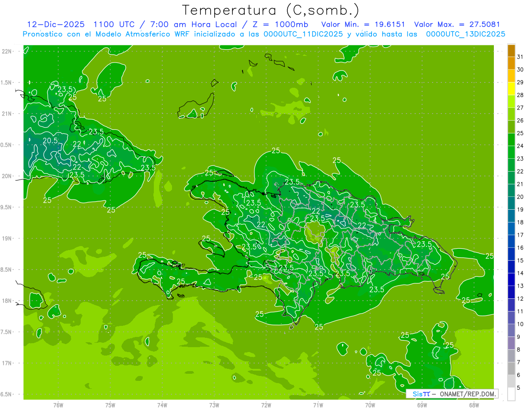The width and height of the screenshot is (532, 411).
Task: Click the gray colorbar band between 6 and 7
Action: pyautogui.click(x=511, y=368)
